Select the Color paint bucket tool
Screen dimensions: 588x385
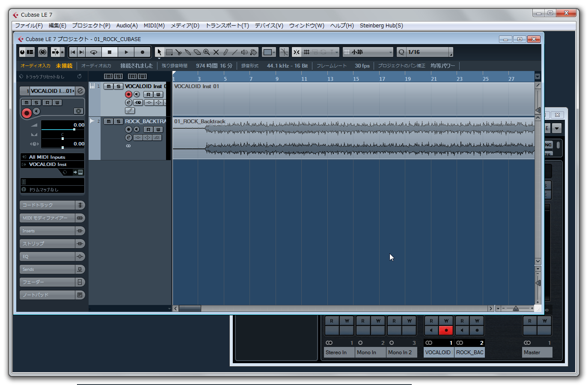254,52
